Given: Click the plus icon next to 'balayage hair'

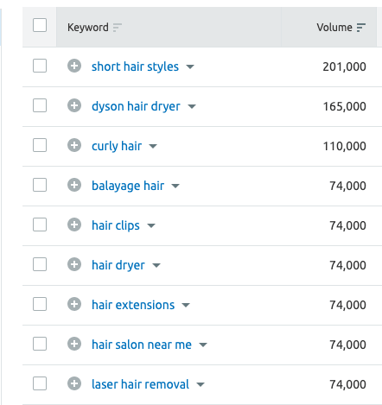Looking at the screenshot, I should pos(74,185).
